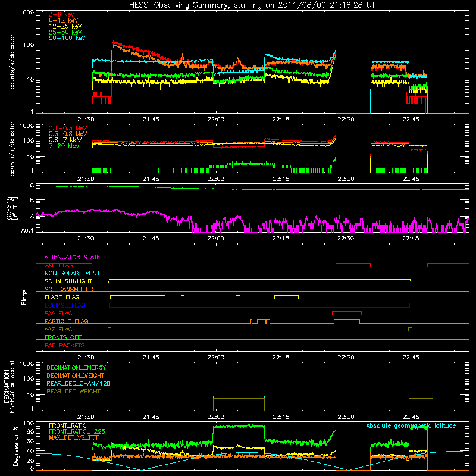476x476 pixels.
Task: Select the 3-6 keV legend label
Action: pos(62,14)
